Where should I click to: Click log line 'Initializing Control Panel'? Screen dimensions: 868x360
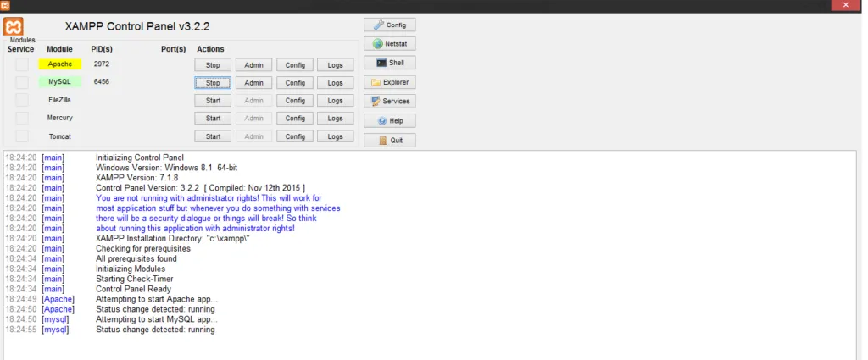(x=140, y=158)
